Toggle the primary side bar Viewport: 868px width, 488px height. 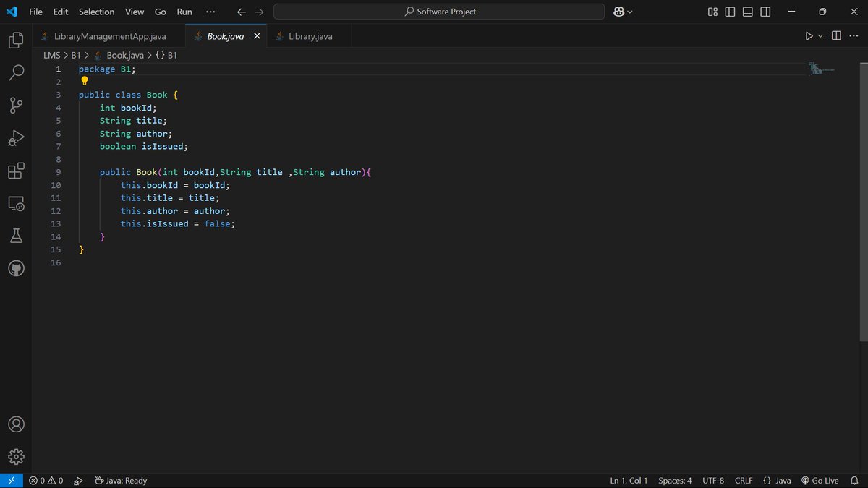click(730, 12)
